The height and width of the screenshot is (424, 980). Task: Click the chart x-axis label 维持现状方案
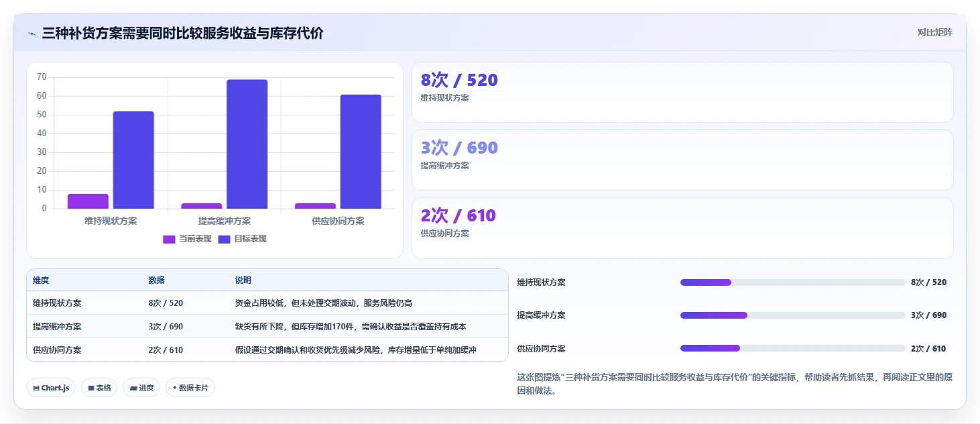pos(111,221)
